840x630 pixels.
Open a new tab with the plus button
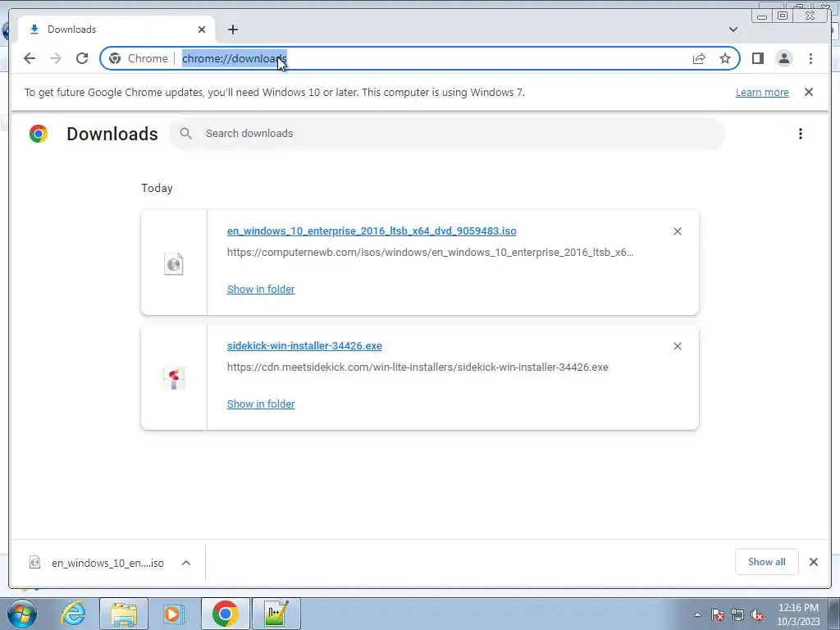click(232, 30)
